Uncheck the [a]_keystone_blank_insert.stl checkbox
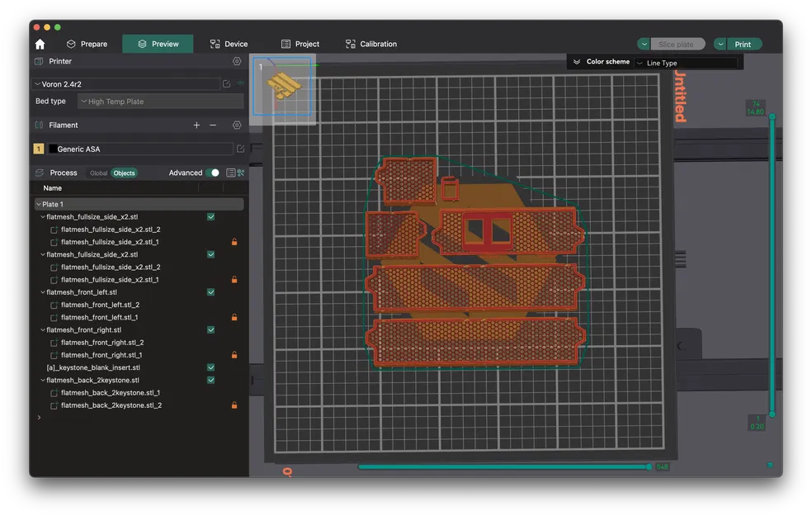 click(x=211, y=367)
